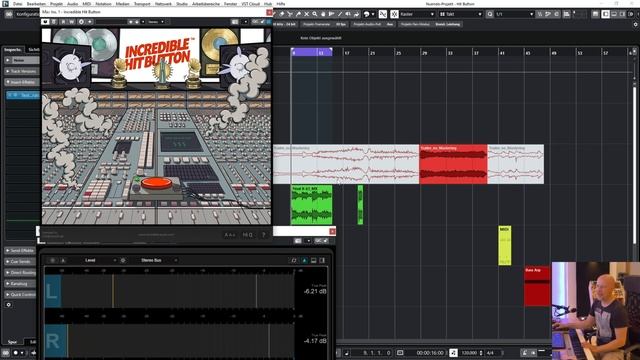Expand the Cue Sends section
The height and width of the screenshot is (360, 640).
click(x=20, y=261)
